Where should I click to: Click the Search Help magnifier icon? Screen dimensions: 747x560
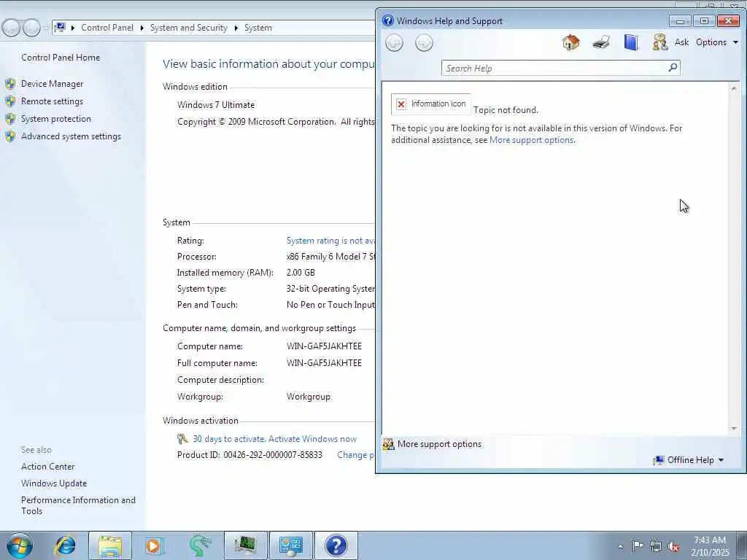tap(673, 68)
